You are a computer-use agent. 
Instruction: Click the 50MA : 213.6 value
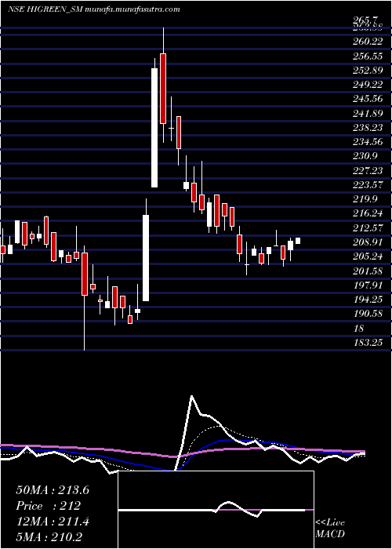point(53,490)
